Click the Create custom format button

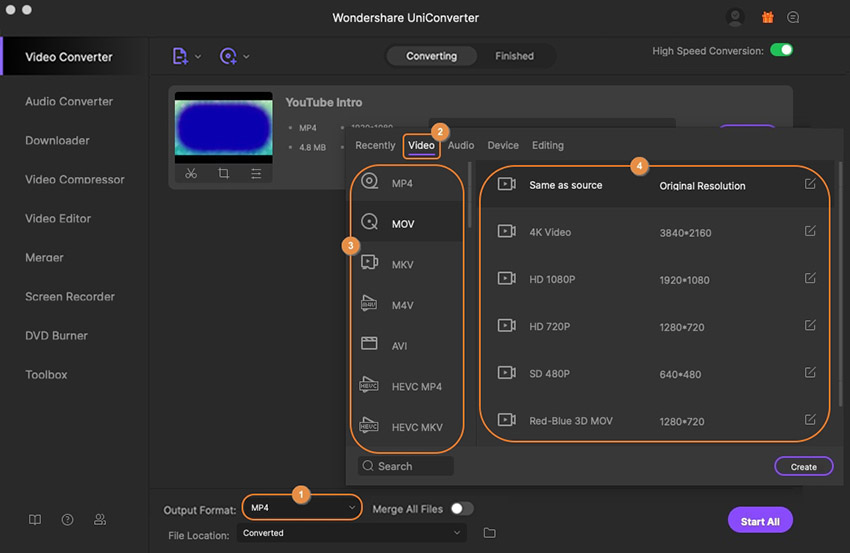pos(803,466)
